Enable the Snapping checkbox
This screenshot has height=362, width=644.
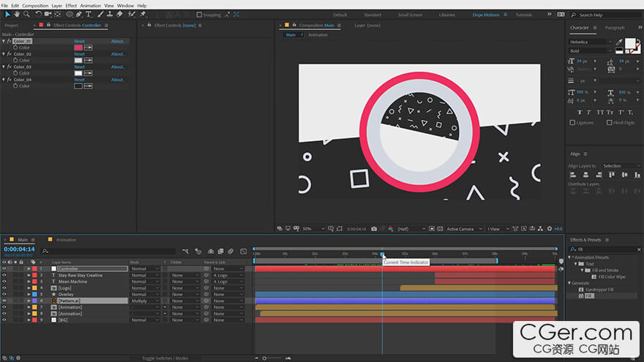[x=199, y=15]
